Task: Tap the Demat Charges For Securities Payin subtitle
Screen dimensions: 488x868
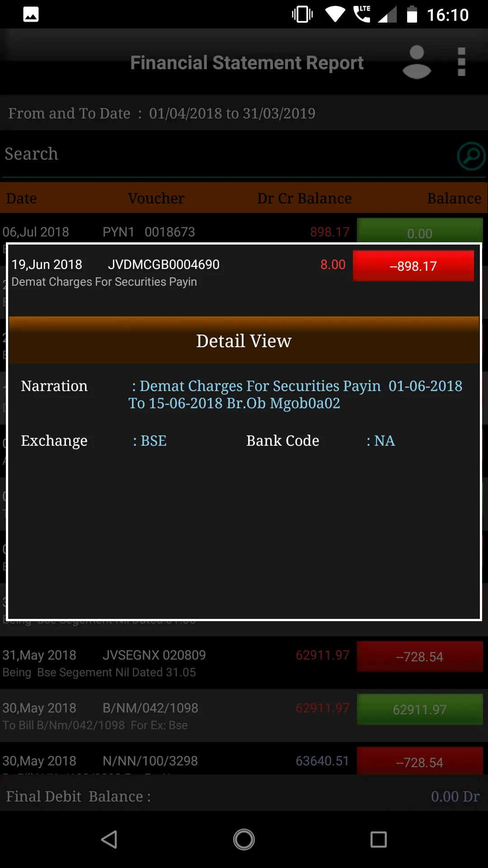Action: [x=104, y=282]
